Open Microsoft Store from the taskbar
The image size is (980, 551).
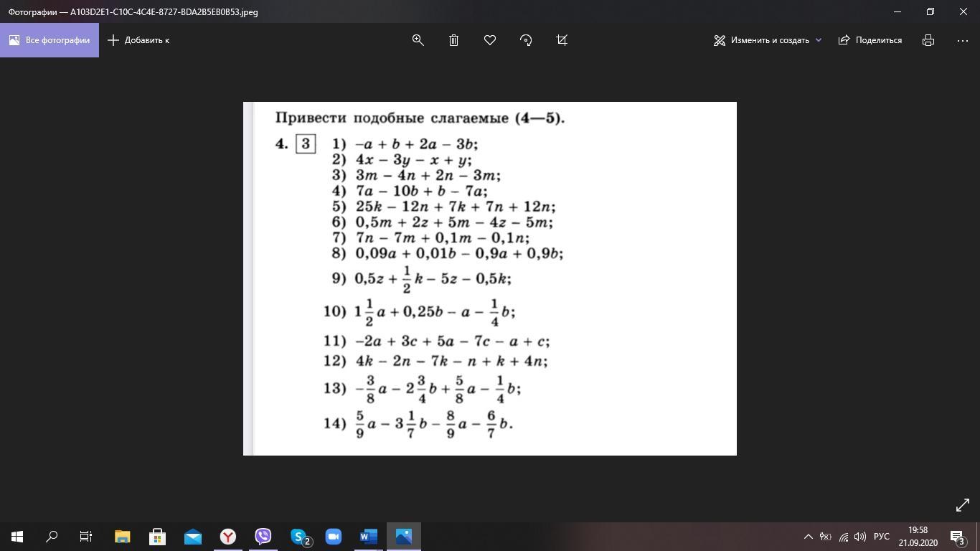157,537
